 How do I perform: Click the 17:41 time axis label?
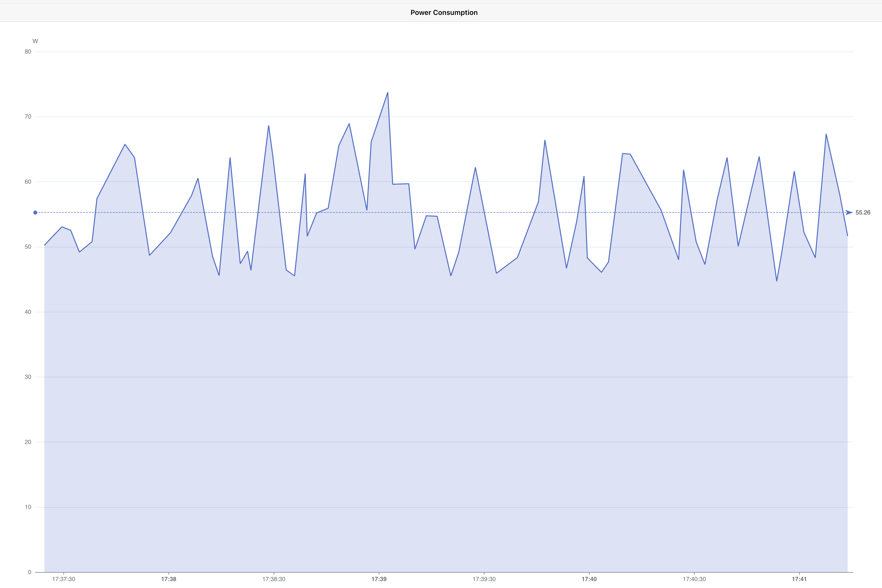pos(799,579)
